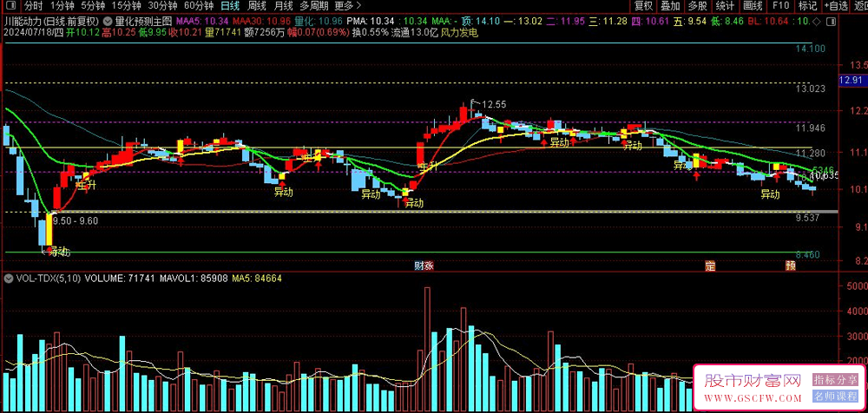
Task: Click the 风力发电 sector label
Action: pyautogui.click(x=459, y=33)
